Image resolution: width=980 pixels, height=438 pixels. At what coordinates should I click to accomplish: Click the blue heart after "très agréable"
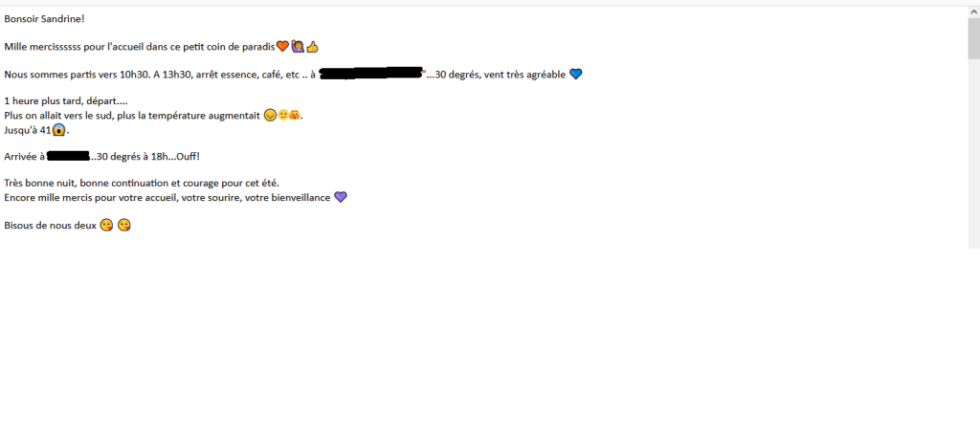coord(575,75)
